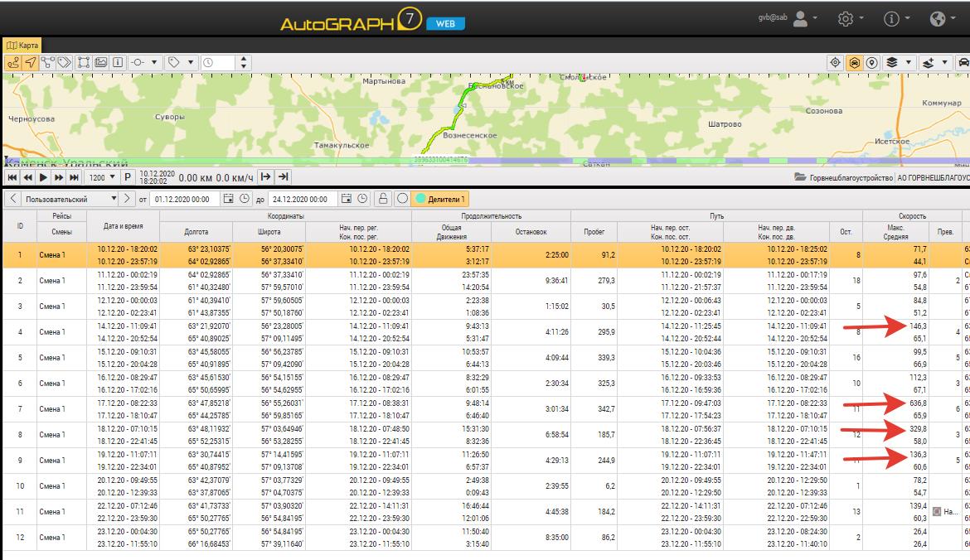Toggle follow vehicle mode on the map
The width and height of the screenshot is (970, 560).
pos(854,62)
